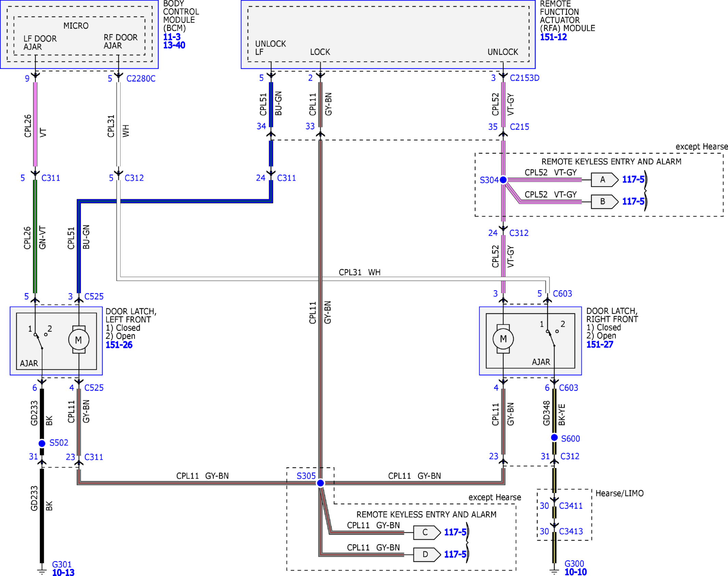Open left front door latch reference 151-26
This screenshot has width=728, height=576.
[119, 345]
